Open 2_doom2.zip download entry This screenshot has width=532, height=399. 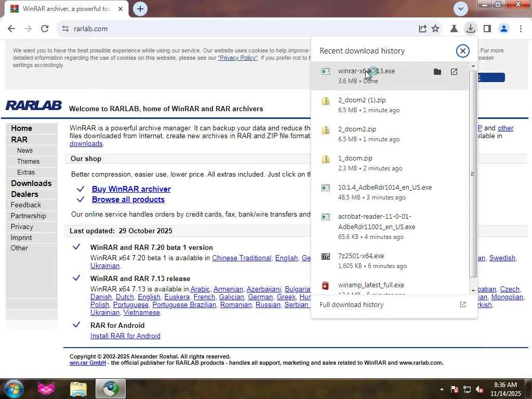click(x=390, y=134)
